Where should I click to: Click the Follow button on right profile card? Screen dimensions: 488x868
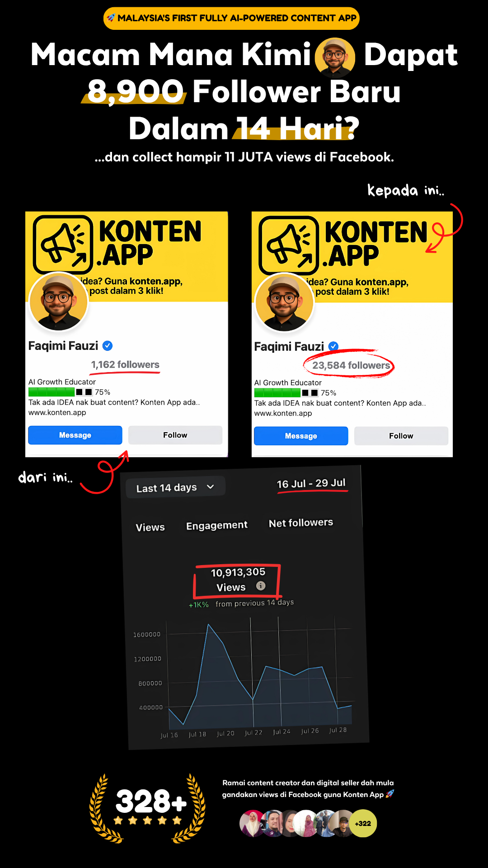(x=401, y=436)
